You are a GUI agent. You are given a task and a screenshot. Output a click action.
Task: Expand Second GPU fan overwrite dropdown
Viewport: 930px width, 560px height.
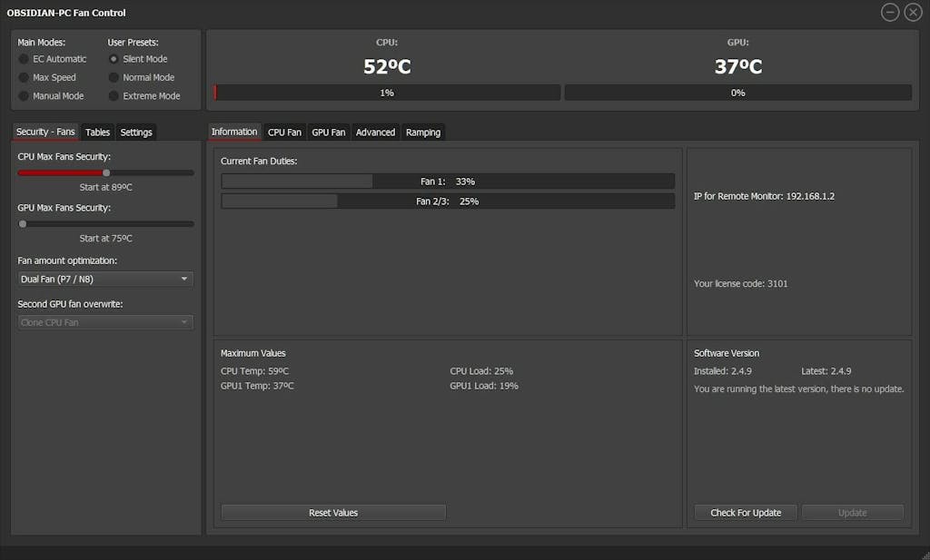105,322
